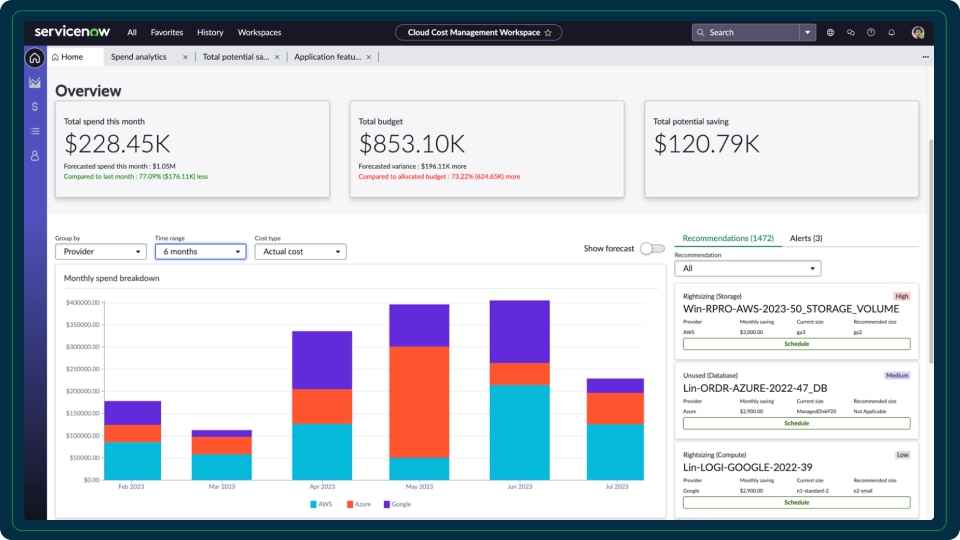Open the dollar sign cost sidebar icon
Viewport: 960px width, 540px height.
pos(35,107)
